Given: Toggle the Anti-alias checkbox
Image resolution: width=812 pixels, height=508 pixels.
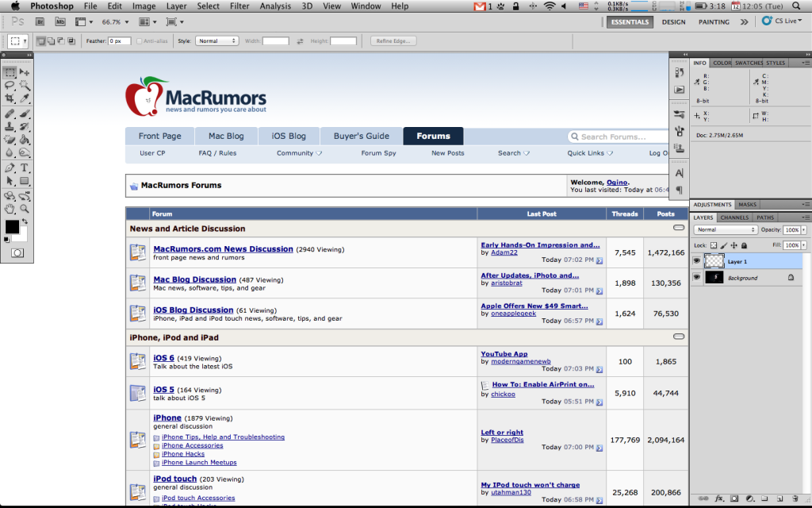Looking at the screenshot, I should coord(139,41).
